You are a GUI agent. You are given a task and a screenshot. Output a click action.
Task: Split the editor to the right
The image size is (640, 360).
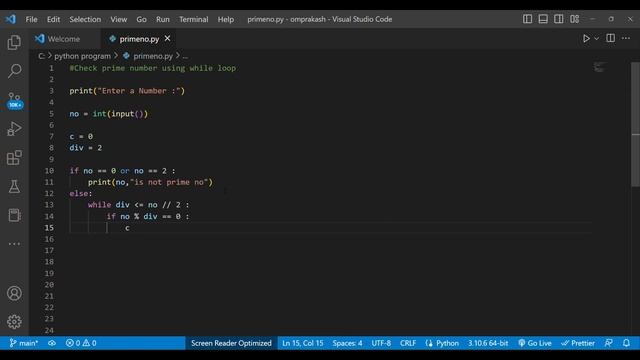click(610, 38)
